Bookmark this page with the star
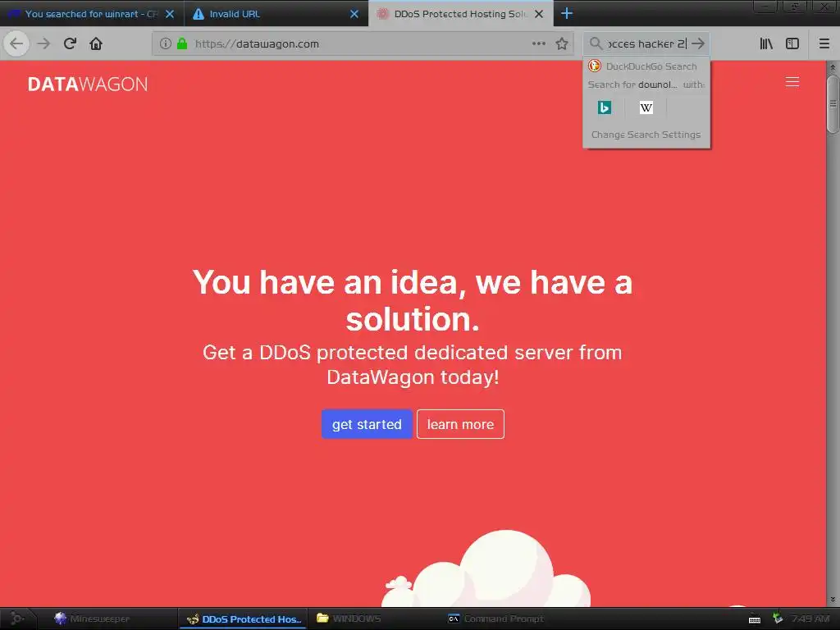The width and height of the screenshot is (840, 630). (561, 43)
